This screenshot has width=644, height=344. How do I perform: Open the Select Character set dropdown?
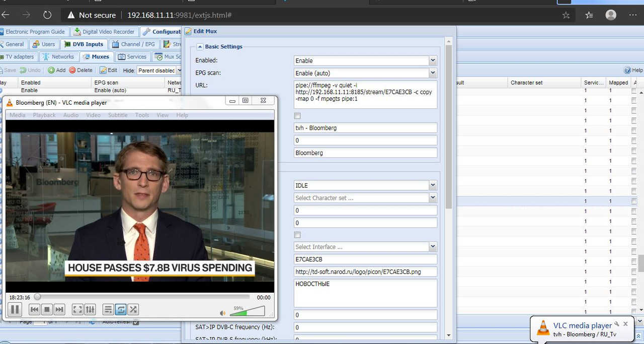tap(433, 198)
